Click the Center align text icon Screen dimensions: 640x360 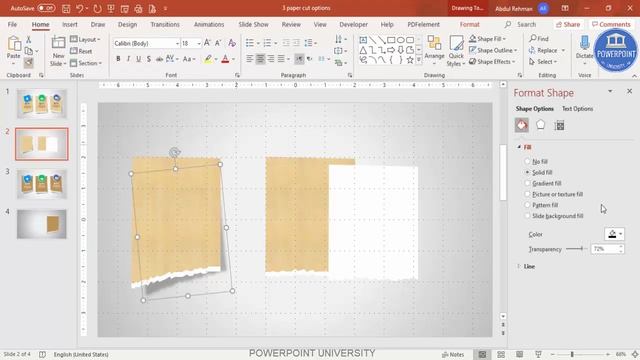260,59
